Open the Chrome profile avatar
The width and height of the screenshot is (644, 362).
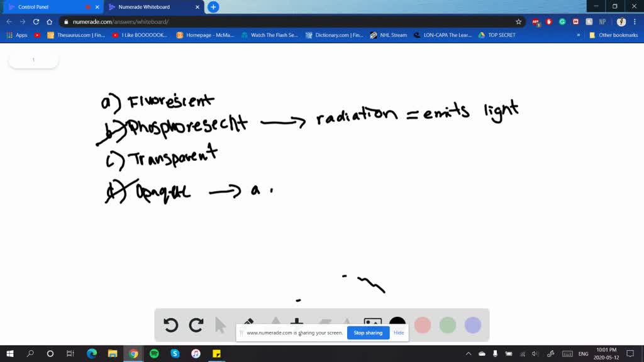tap(621, 22)
